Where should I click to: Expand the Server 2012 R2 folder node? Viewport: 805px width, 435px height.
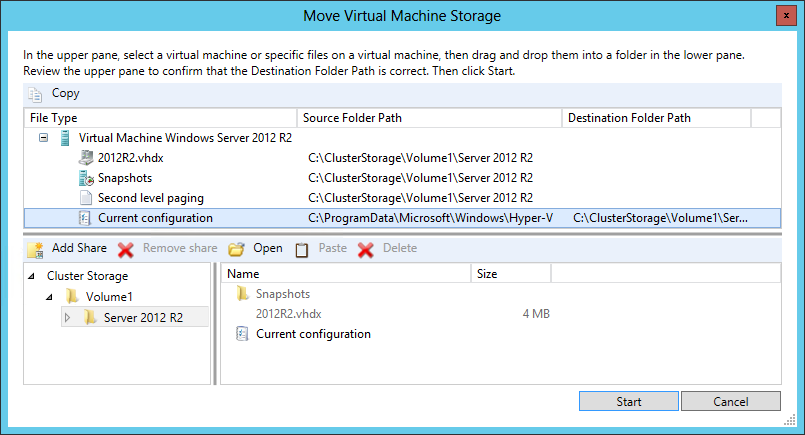67,318
